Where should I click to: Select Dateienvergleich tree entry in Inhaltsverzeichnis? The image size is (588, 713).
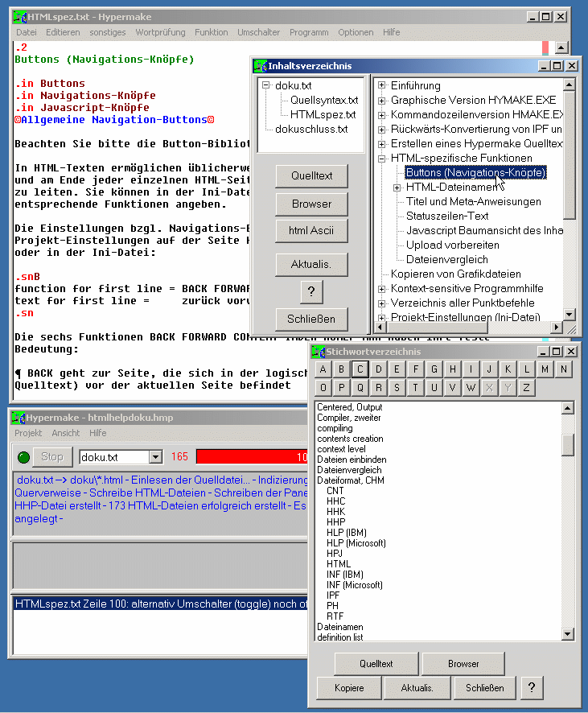tap(447, 260)
